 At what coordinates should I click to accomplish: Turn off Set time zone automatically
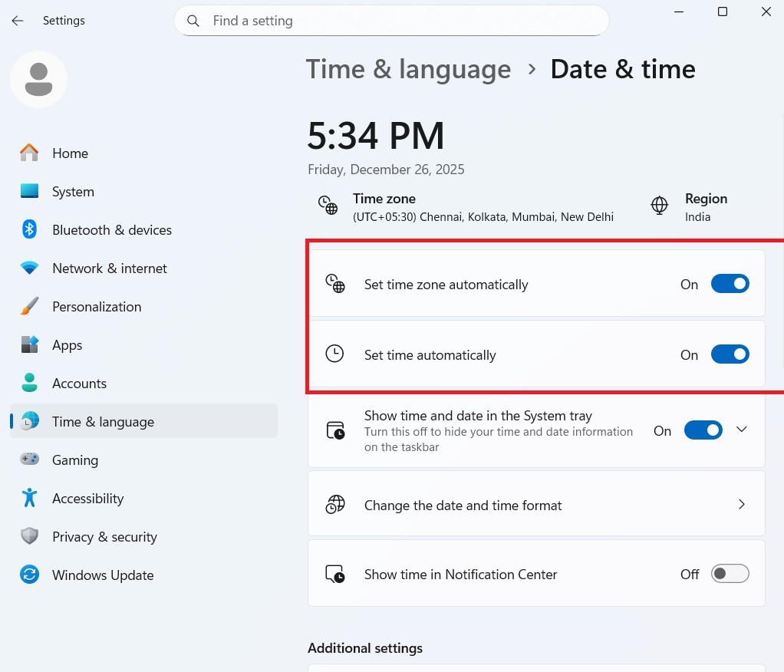click(730, 284)
